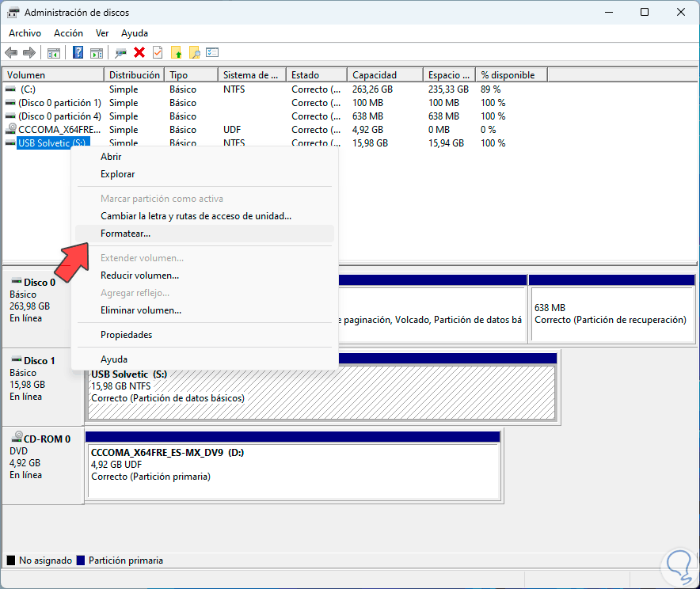Viewport: 700px width, 589px height.
Task: Select Reducir volumen... option
Action: (204, 275)
